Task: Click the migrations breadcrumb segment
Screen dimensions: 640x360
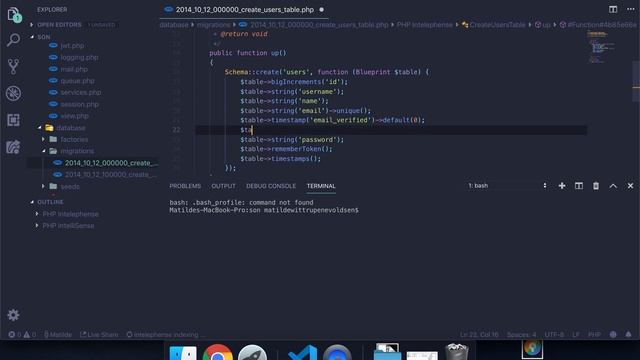Action: tap(213, 25)
